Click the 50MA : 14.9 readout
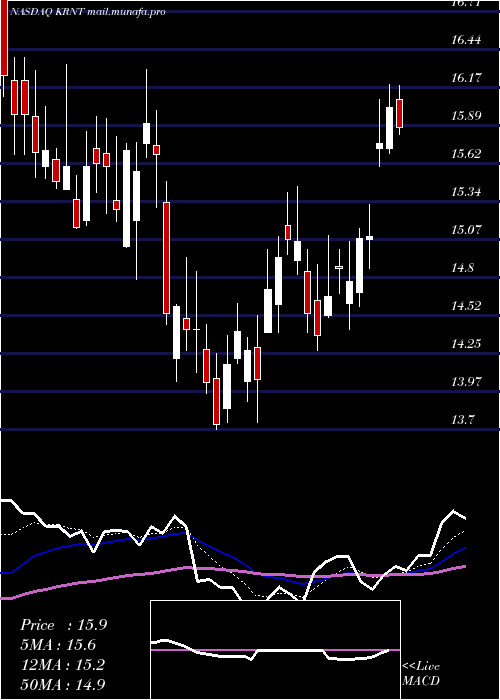The width and height of the screenshot is (500, 700). (x=63, y=684)
